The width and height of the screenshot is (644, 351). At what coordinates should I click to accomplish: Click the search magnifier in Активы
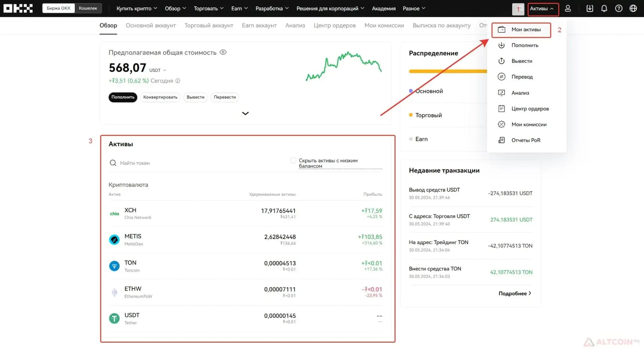[113, 163]
